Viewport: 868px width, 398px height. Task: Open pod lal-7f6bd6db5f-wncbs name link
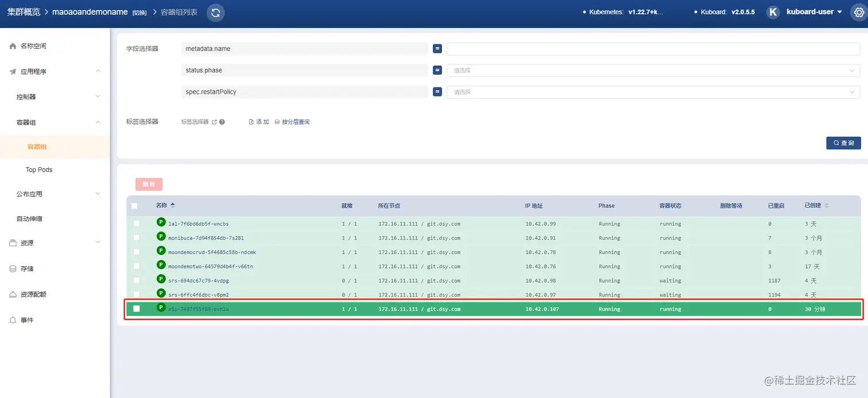coord(199,223)
